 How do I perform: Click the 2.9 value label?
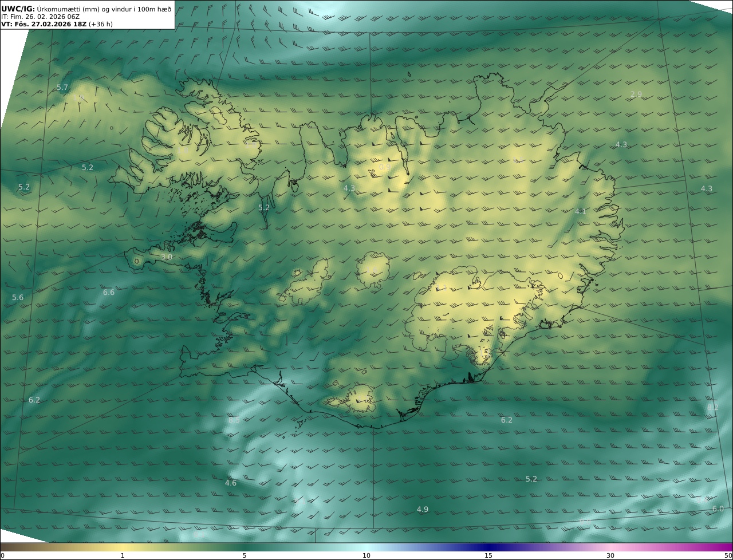click(x=636, y=94)
